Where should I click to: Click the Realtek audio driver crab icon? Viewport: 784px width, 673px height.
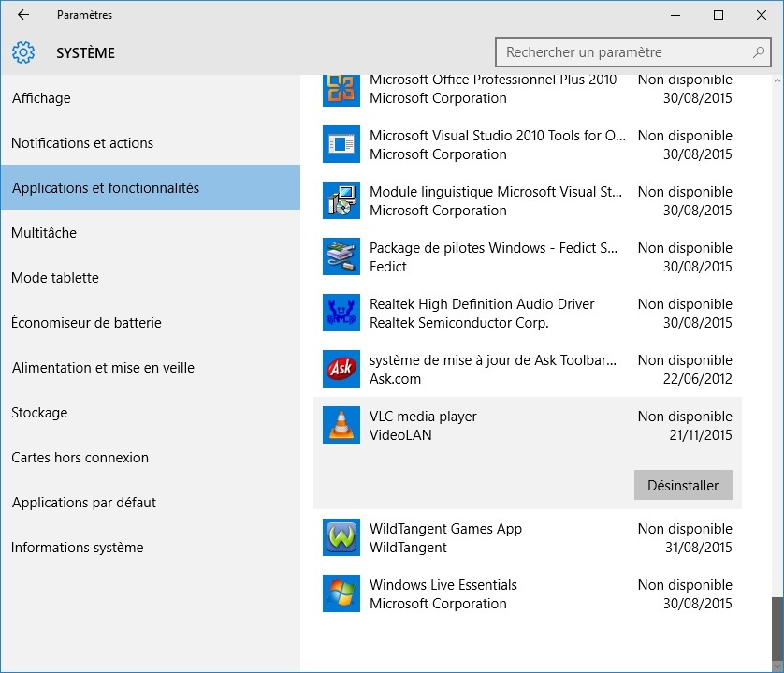(341, 313)
